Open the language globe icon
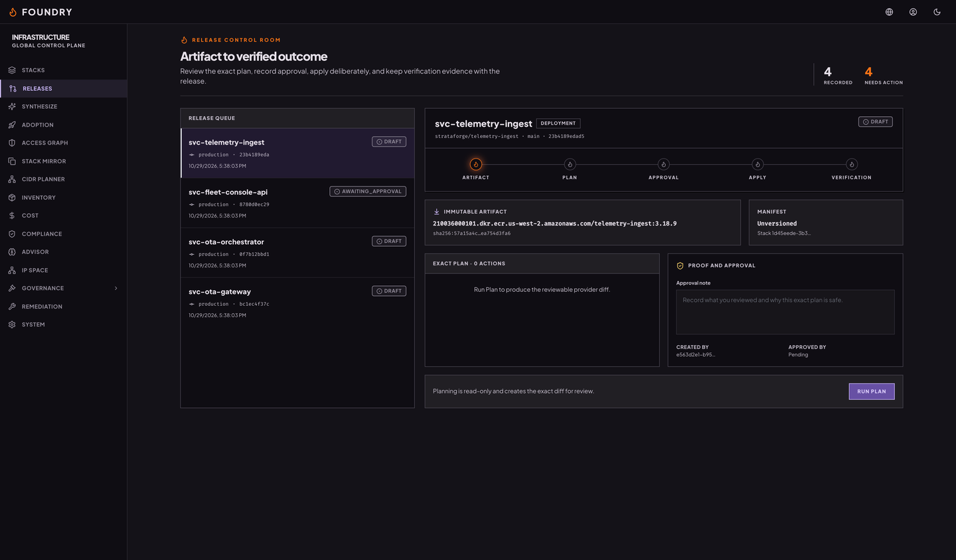Screen dimensions: 956x560 [889, 12]
